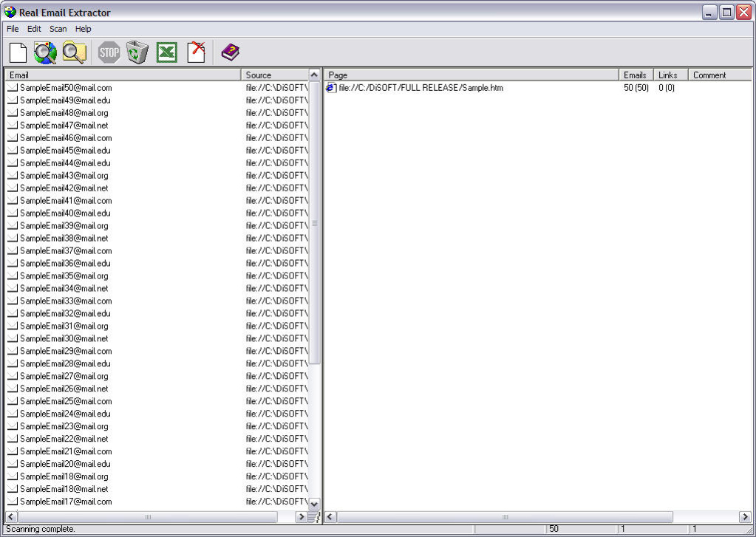Image resolution: width=756 pixels, height=537 pixels.
Task: Open the Help menu
Action: [x=83, y=29]
